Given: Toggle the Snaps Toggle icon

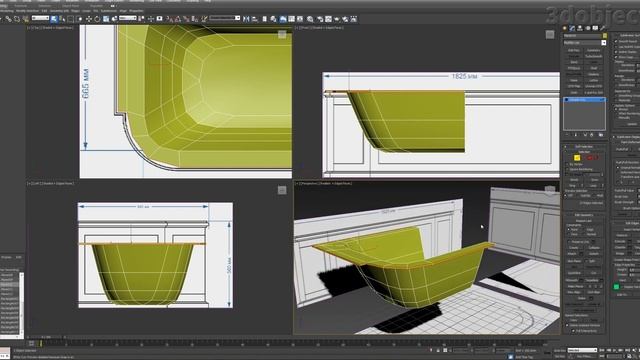Looking at the screenshot, I should click(x=169, y=19).
